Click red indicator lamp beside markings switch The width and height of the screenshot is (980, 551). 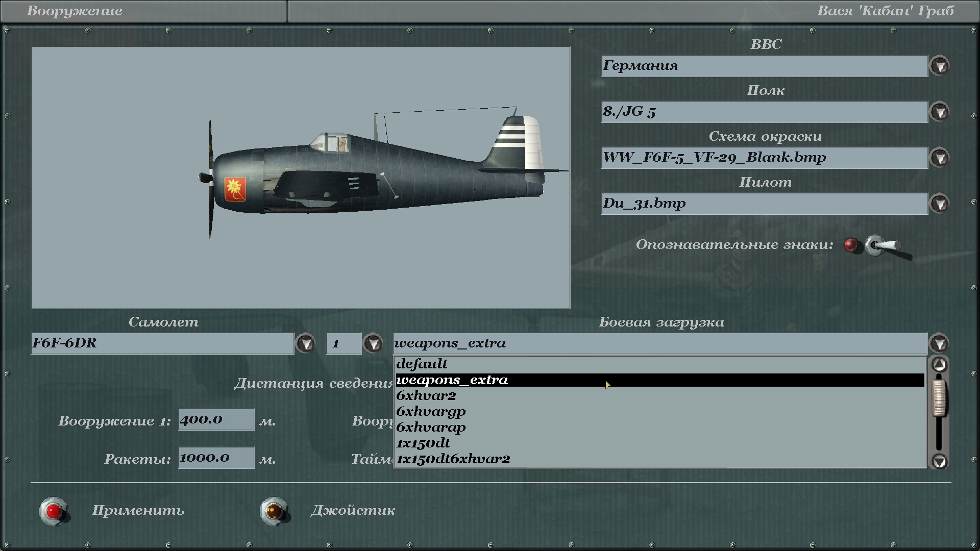tap(851, 245)
